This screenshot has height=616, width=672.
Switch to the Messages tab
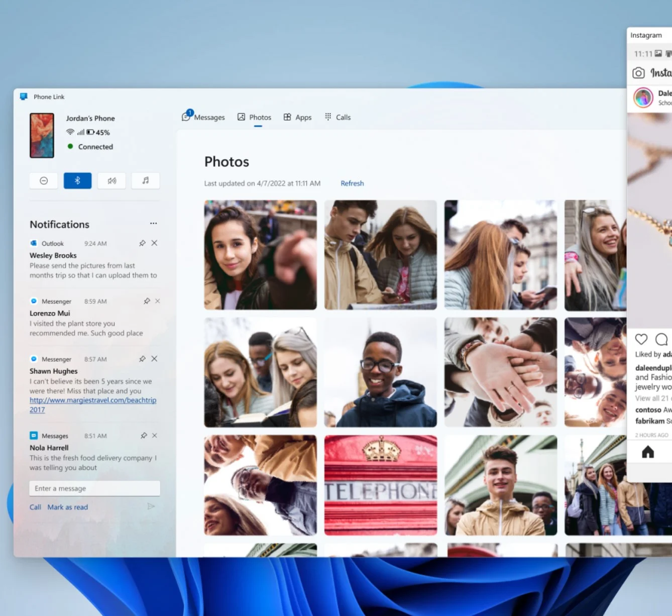click(x=203, y=118)
